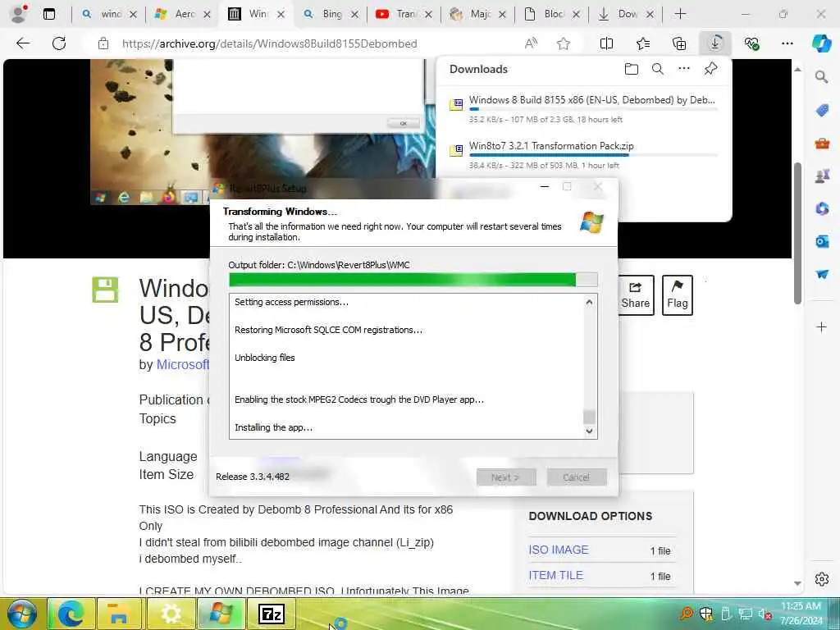Open the Revert8Plus setup taskbar button
The image size is (840, 630).
pyautogui.click(x=221, y=614)
